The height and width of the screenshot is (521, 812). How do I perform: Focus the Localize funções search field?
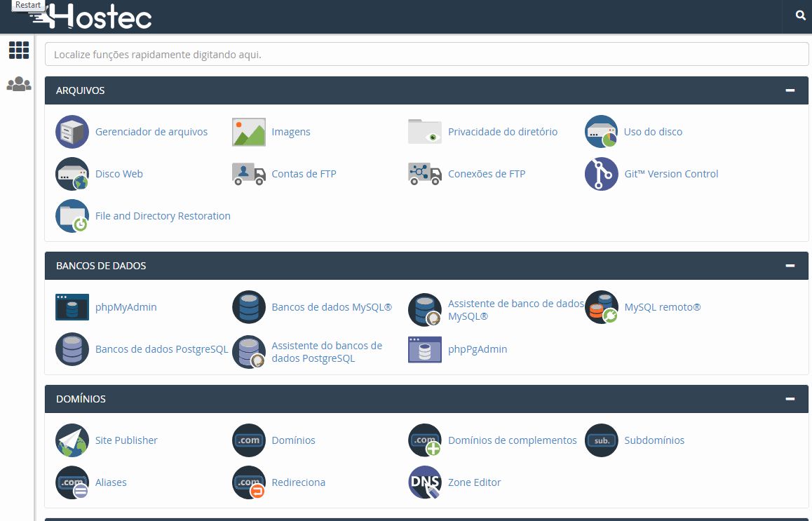[427, 55]
